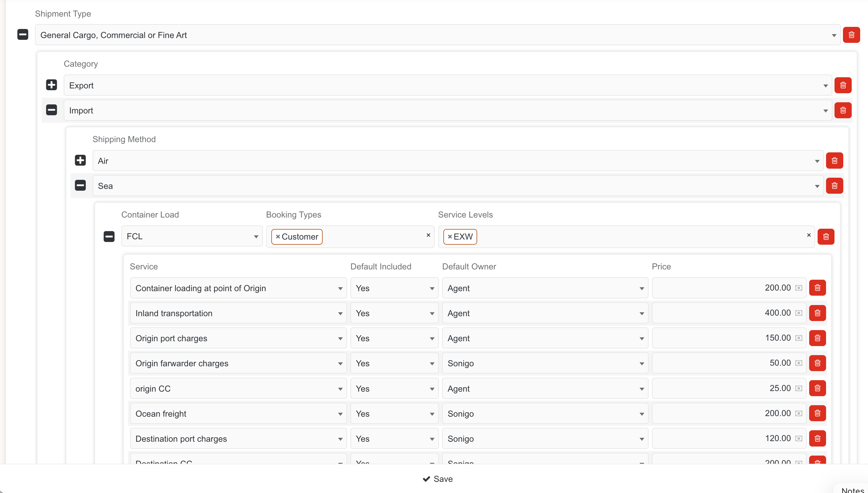Expand the Air shipping method section
This screenshot has height=493, width=868.
(80, 160)
